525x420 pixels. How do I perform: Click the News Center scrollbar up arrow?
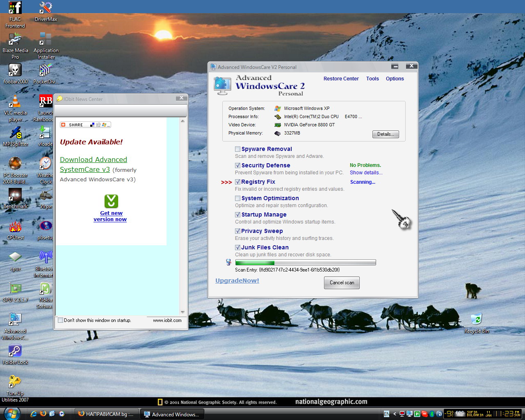coord(183,121)
